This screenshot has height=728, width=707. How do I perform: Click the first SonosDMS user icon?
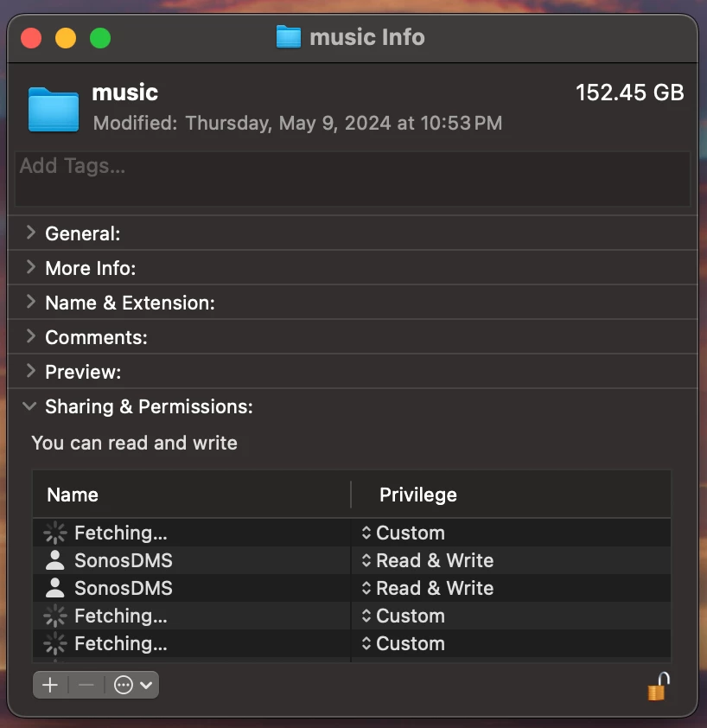click(x=55, y=560)
